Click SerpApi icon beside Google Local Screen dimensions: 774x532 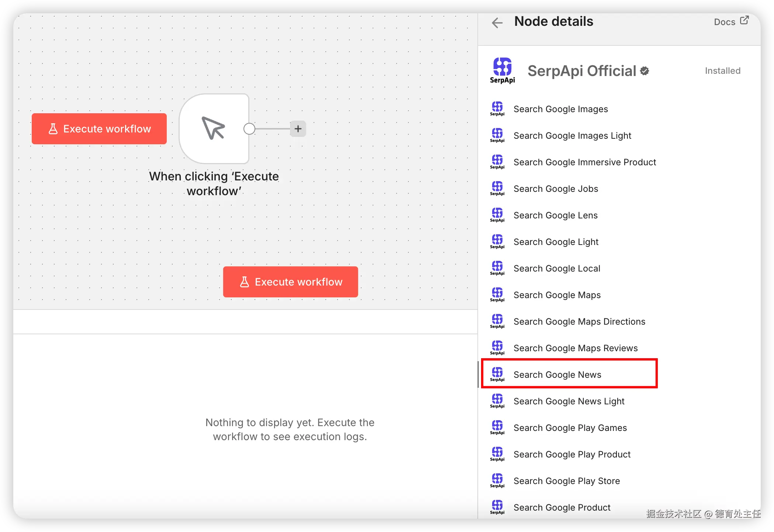[x=497, y=268]
